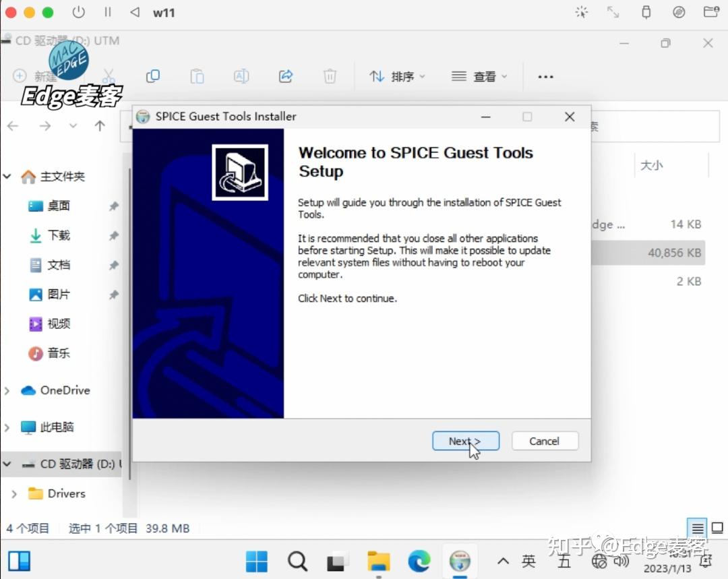Toggle the 英 input language indicator
728x579 pixels.
528,560
